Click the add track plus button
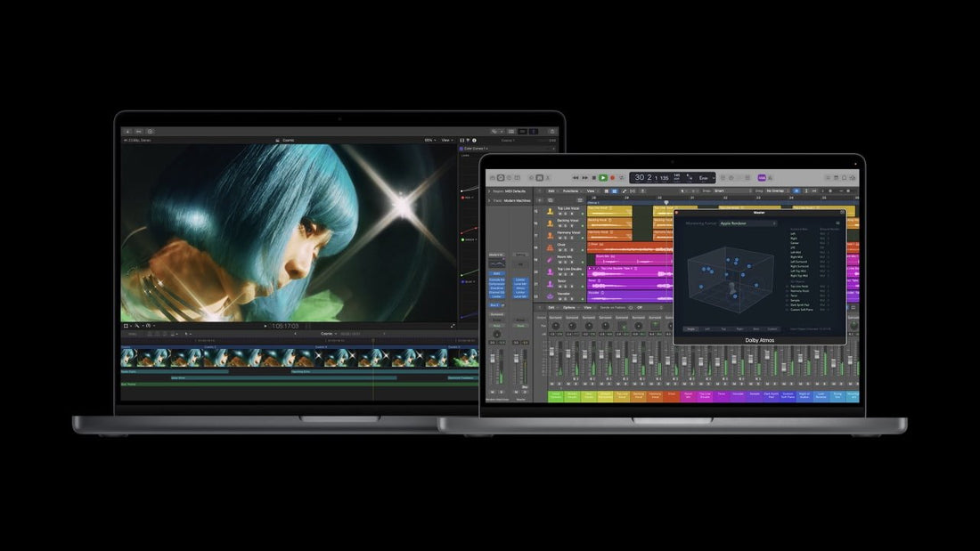The image size is (980, 551). (539, 200)
